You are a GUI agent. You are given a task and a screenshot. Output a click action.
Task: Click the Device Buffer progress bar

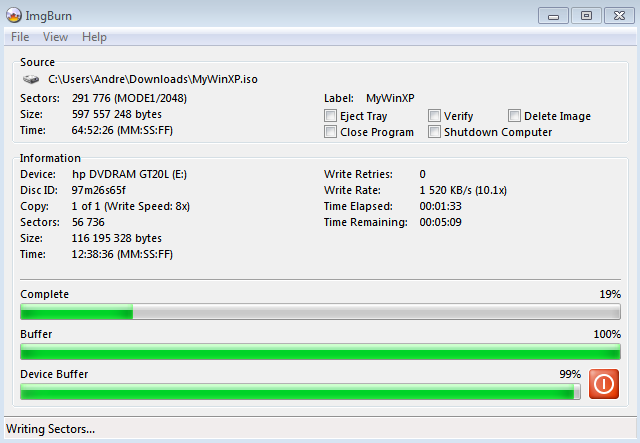pos(300,392)
